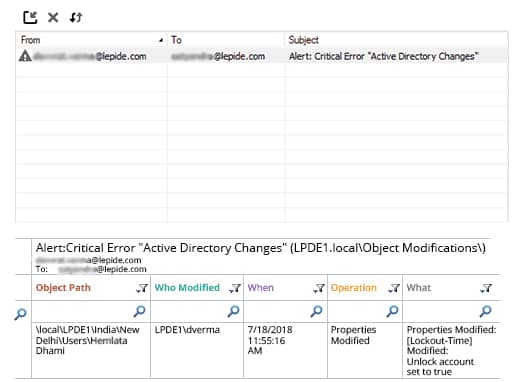
Task: Click the search magnifier in the Object Path field
Action: (139, 311)
